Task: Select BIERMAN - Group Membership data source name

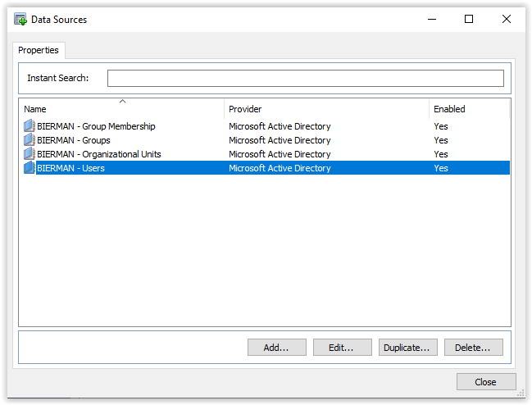Action: click(x=96, y=126)
